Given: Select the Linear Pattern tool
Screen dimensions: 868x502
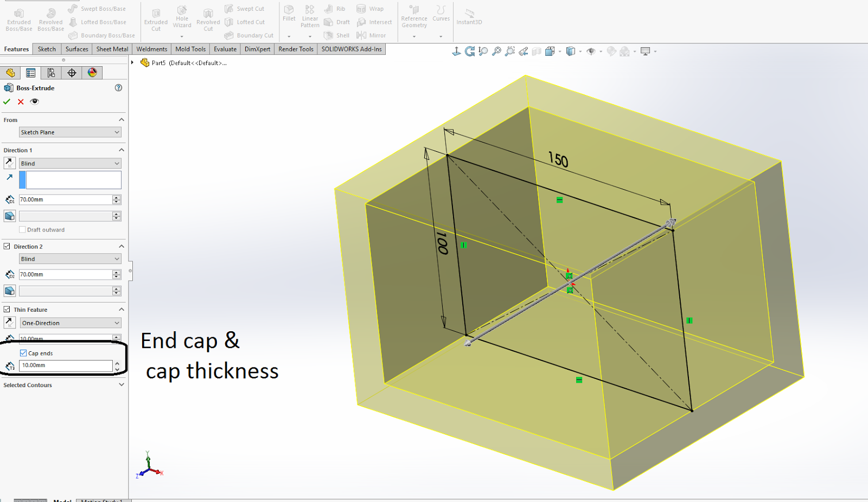Looking at the screenshot, I should coord(309,15).
